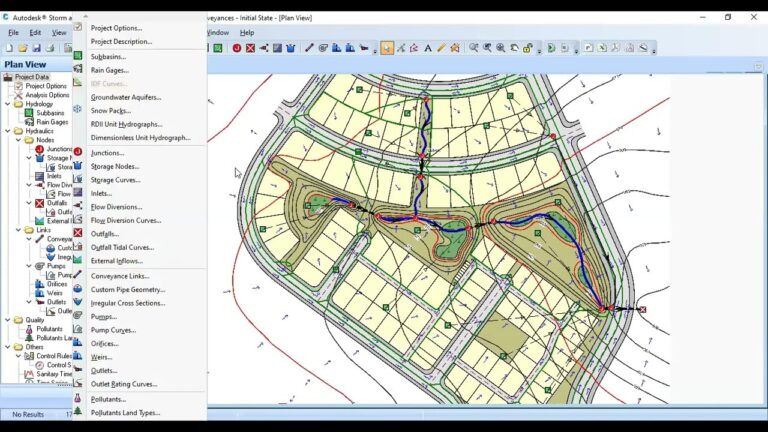Viewport: 768px width, 432px height.
Task: Click the Open project folder toolbar icon
Action: click(x=23, y=48)
